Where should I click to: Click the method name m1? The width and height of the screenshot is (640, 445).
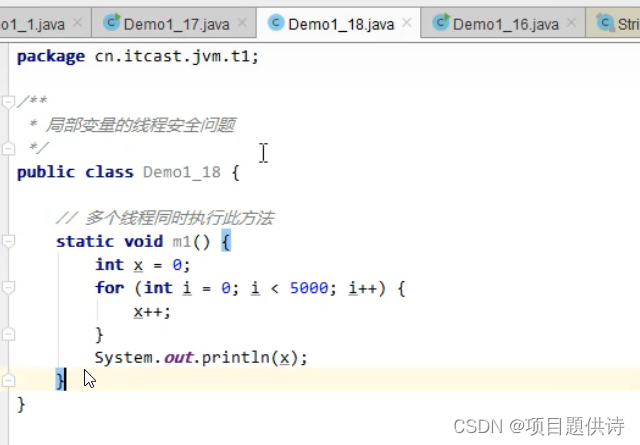tap(182, 242)
